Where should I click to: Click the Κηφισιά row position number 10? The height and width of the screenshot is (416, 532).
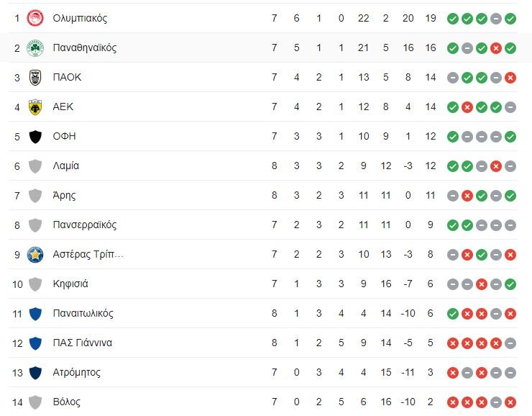tap(17, 284)
